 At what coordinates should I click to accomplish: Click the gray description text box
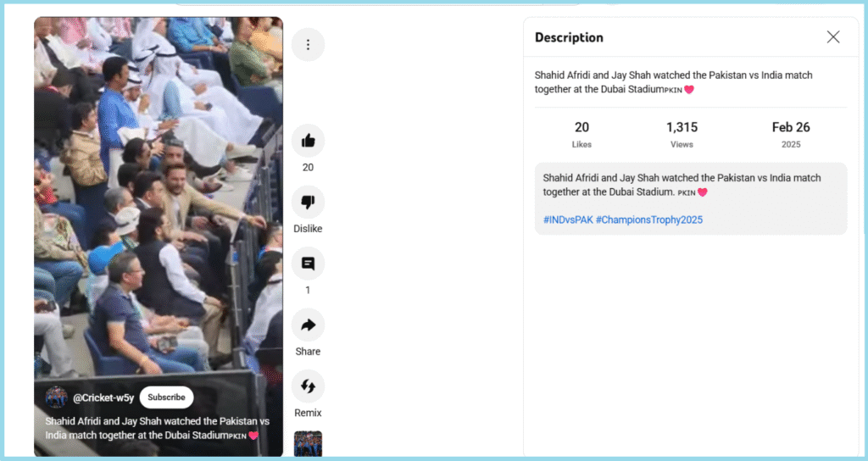691,198
